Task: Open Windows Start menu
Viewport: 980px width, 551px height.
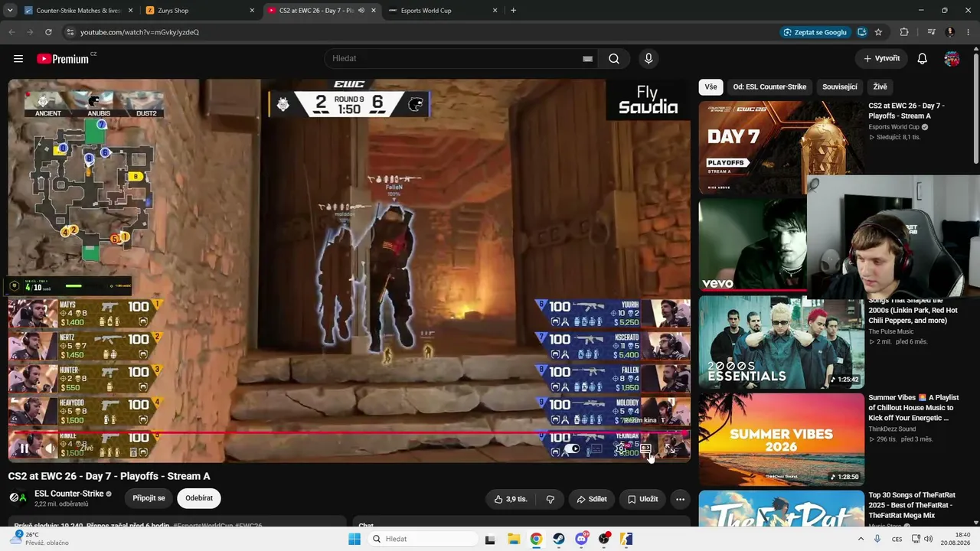Action: (354, 539)
